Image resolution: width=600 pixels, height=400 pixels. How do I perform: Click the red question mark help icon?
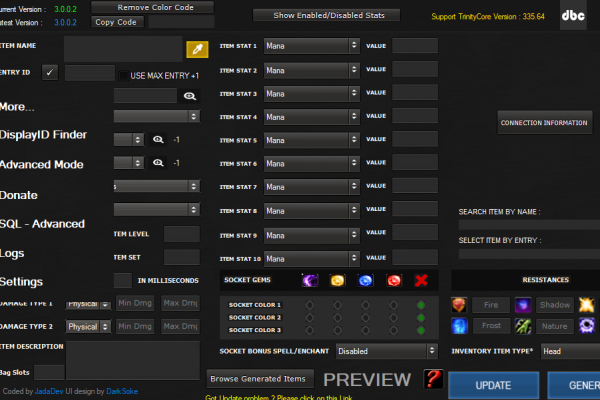pos(433,379)
